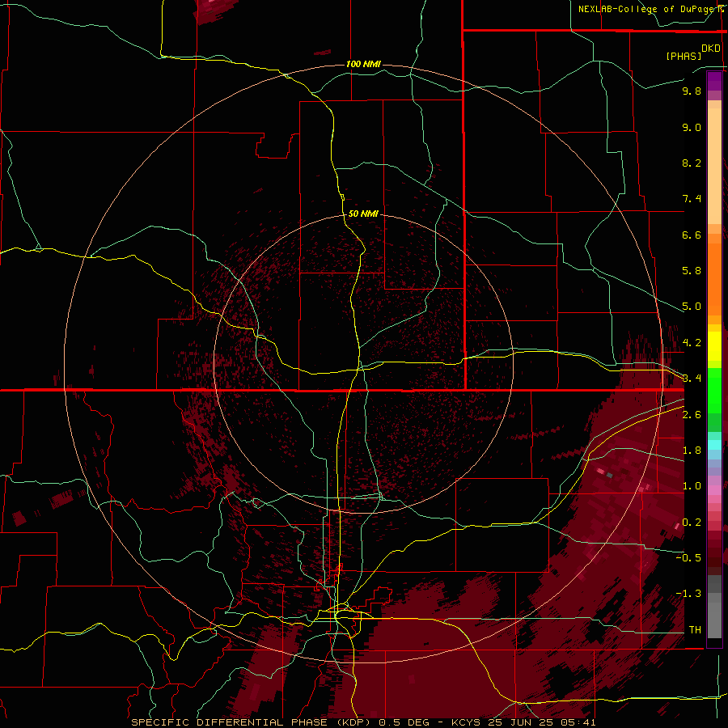Click the 2.6 scale value
Image resolution: width=728 pixels, height=728 pixels.
point(692,414)
